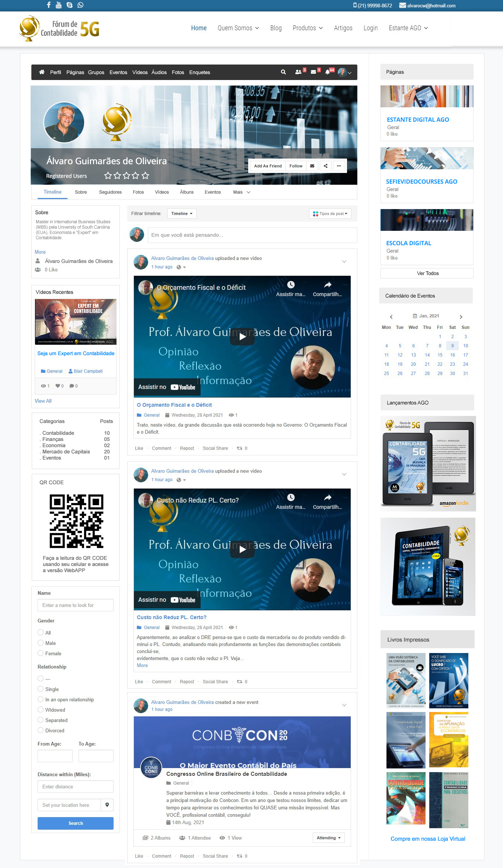Screen dimensions: 503x868
Task: Open the Facebook icon in top bar
Action: (49, 5)
